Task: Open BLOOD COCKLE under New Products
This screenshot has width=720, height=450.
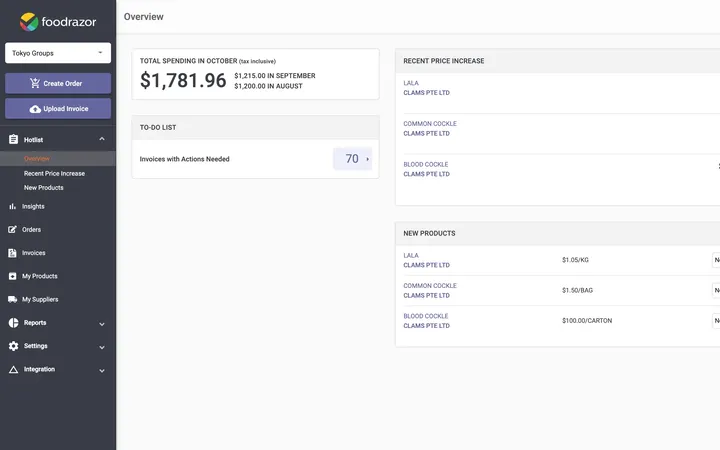Action: click(426, 316)
